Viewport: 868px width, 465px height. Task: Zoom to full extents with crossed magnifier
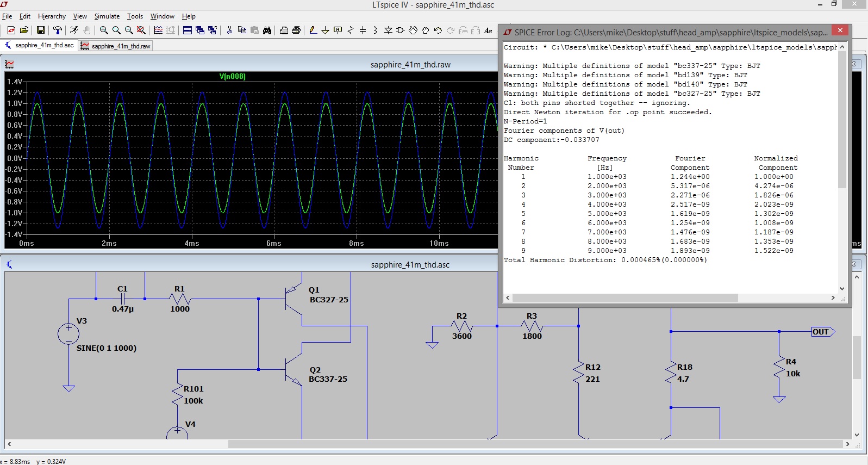[x=141, y=30]
